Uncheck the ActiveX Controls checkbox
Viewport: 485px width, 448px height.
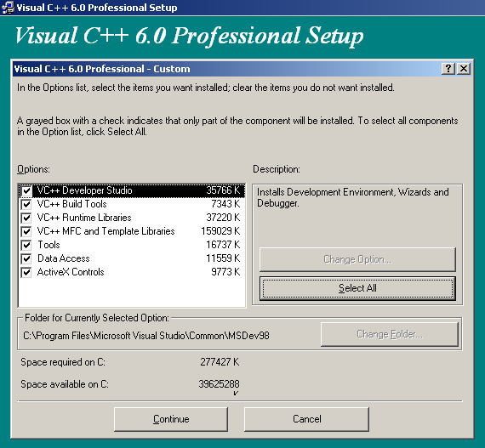point(26,272)
